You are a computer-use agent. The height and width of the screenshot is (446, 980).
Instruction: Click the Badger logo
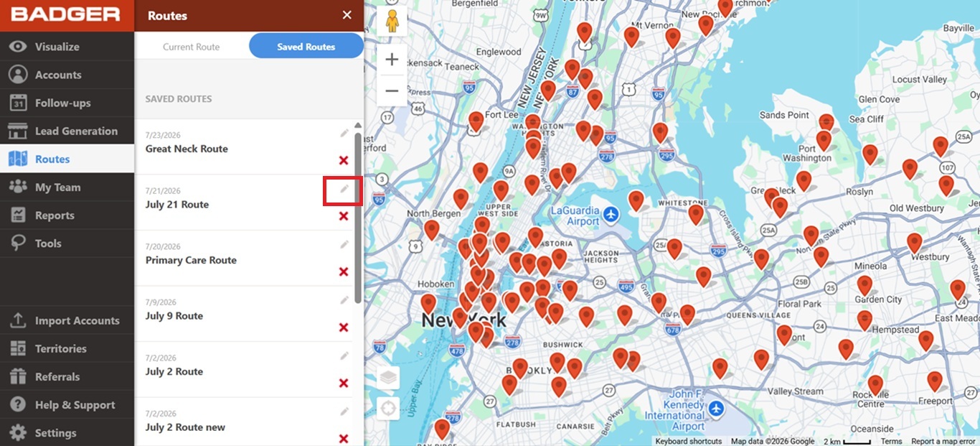click(65, 15)
